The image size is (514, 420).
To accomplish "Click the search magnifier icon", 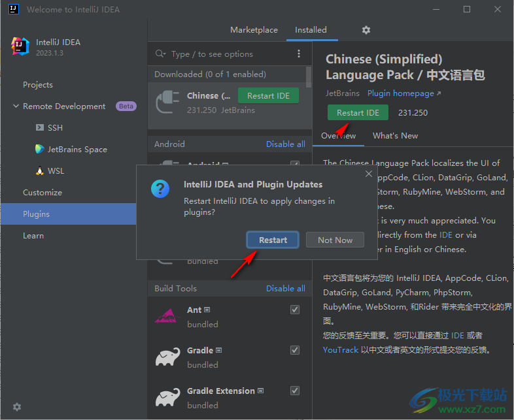I will 160,54.
